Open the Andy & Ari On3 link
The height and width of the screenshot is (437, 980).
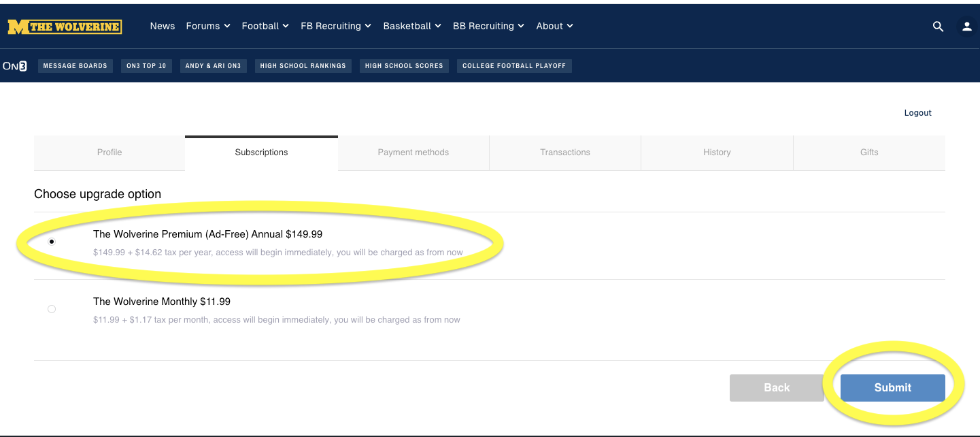(213, 66)
